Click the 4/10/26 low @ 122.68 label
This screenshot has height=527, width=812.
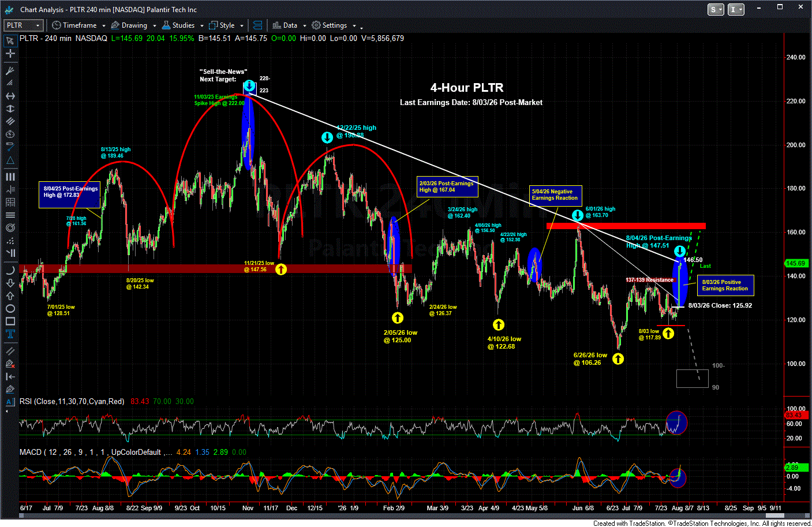(504, 343)
